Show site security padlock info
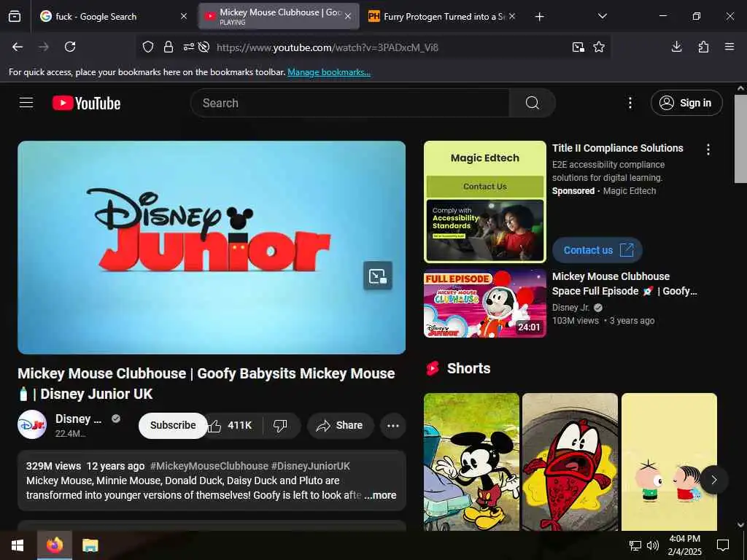Image resolution: width=747 pixels, height=560 pixels. [x=169, y=47]
